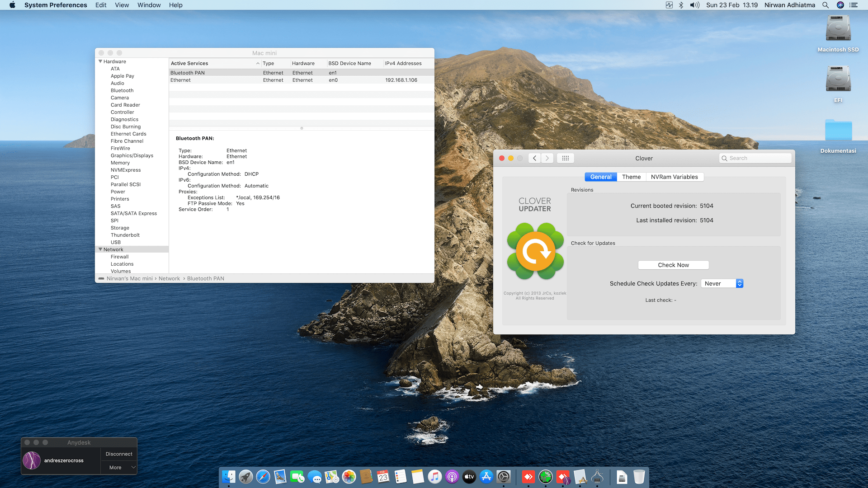Click Check Now button

tap(674, 265)
